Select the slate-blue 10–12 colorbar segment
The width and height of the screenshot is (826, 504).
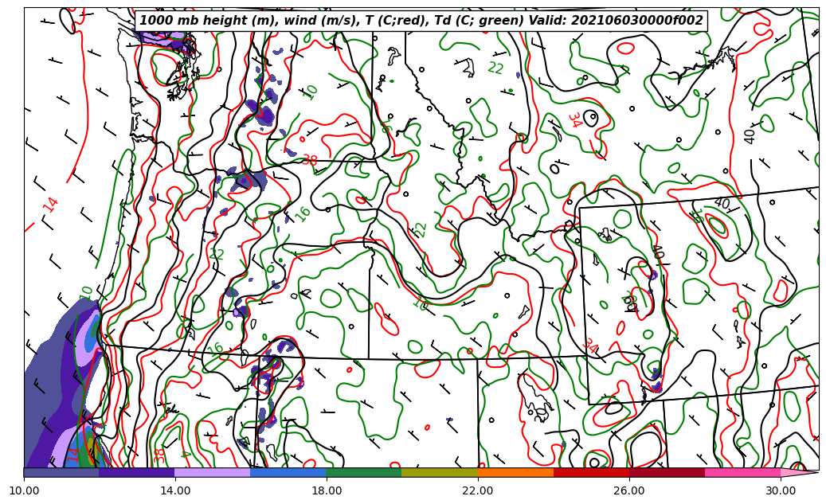[61, 472]
